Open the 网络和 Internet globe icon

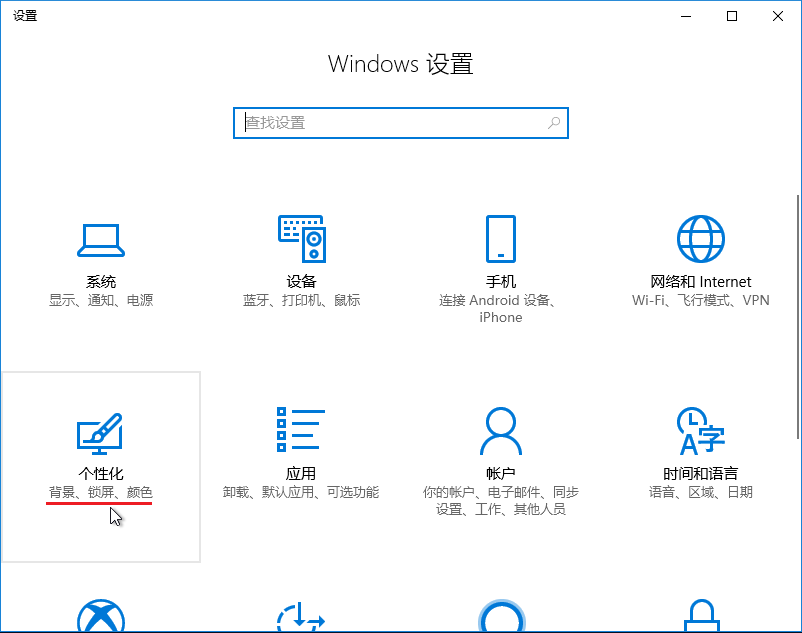click(x=701, y=239)
